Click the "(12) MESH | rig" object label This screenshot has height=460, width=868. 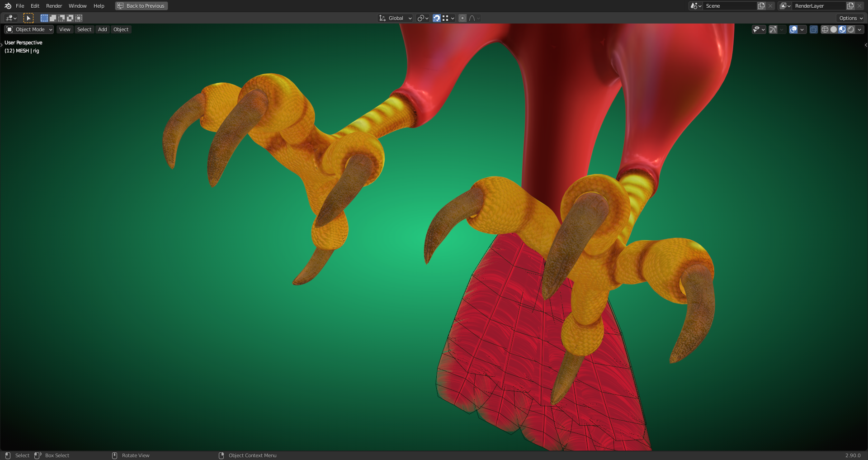tap(22, 51)
